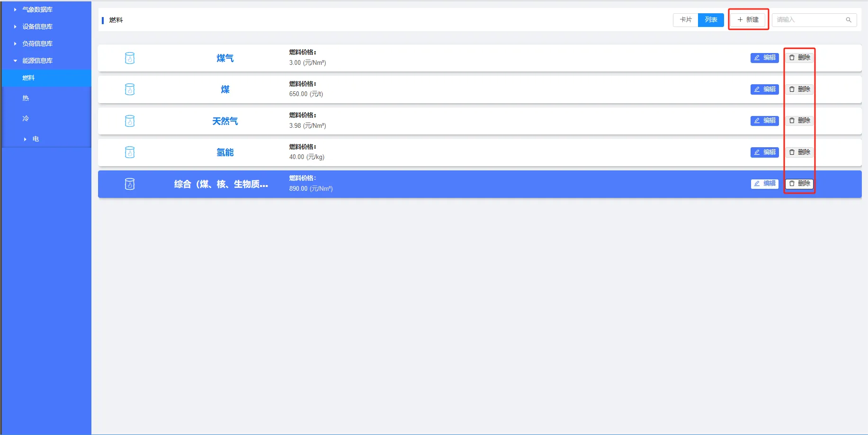Edit the 综合 fuel entry
The height and width of the screenshot is (435, 868).
[x=765, y=184]
